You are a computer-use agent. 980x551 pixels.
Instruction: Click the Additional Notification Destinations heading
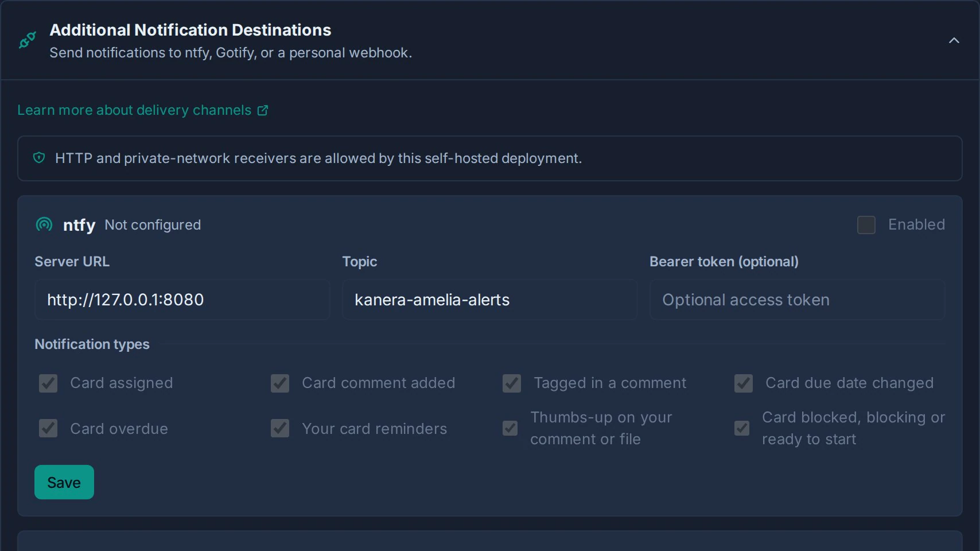pos(190,30)
